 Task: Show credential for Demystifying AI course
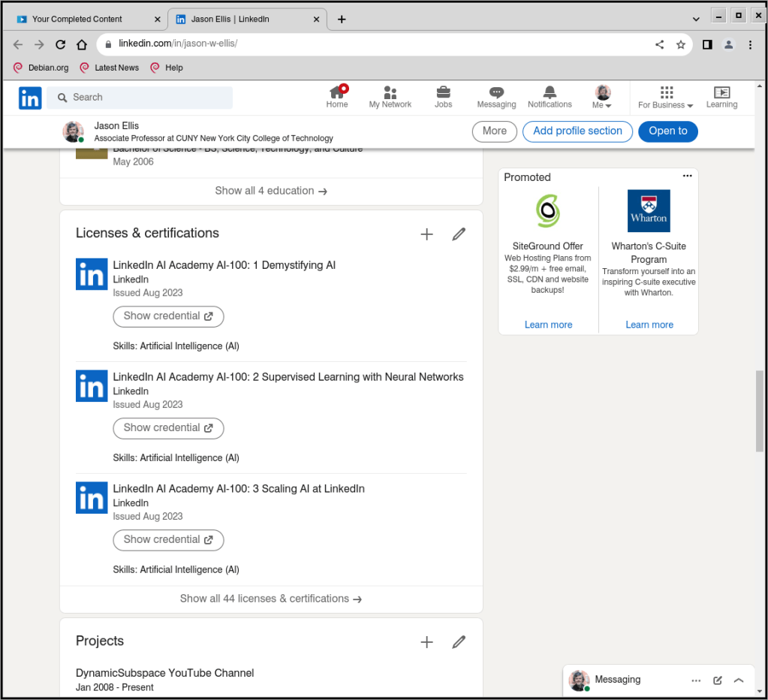pyautogui.click(x=168, y=316)
